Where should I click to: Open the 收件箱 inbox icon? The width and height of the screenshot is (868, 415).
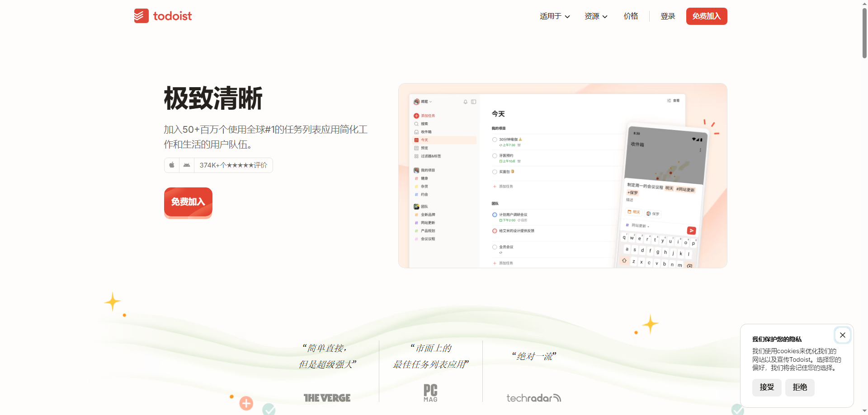pos(416,131)
